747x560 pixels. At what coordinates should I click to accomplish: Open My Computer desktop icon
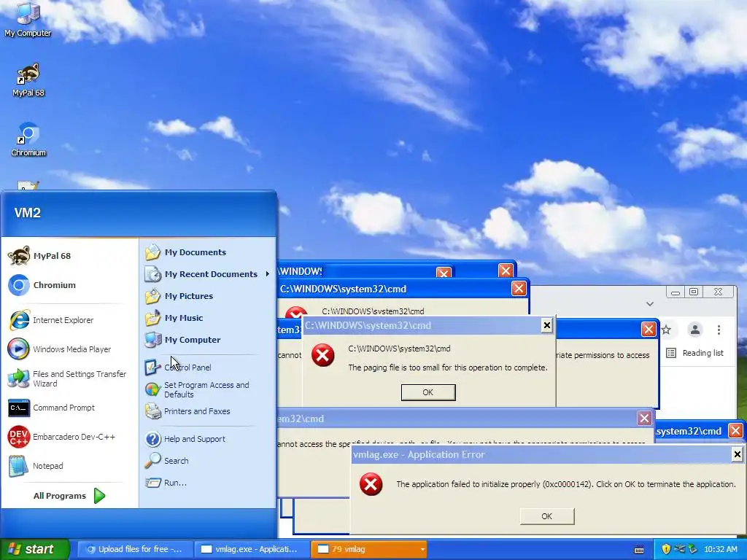(x=28, y=20)
